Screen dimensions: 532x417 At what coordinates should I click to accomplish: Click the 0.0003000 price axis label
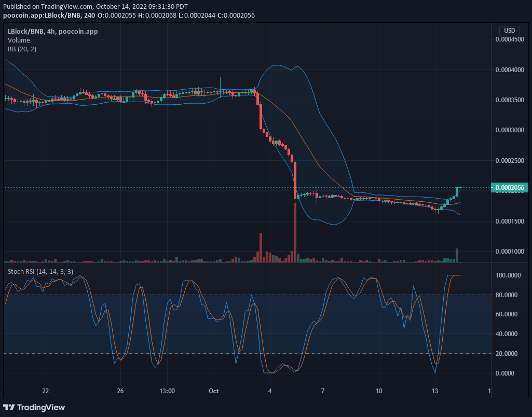[509, 130]
